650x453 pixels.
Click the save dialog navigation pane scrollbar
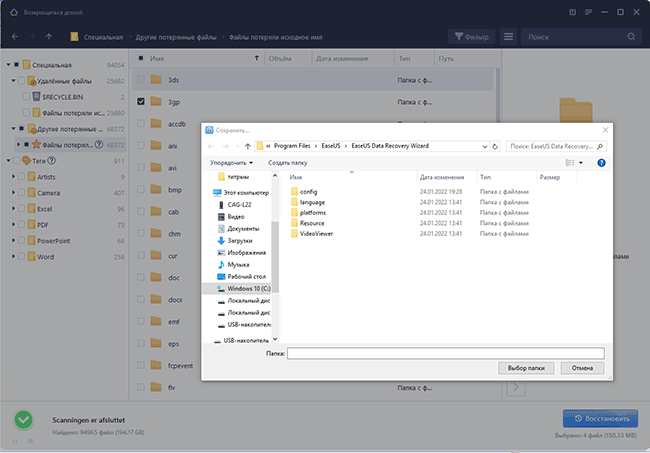pyautogui.click(x=275, y=257)
